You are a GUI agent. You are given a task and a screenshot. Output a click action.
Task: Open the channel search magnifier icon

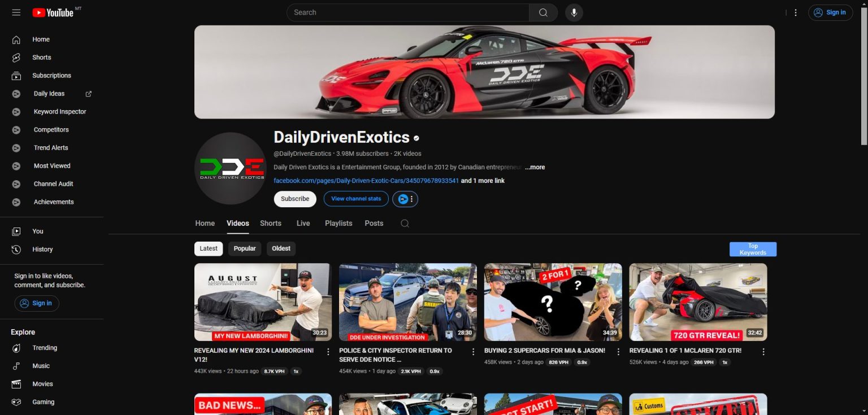click(405, 223)
